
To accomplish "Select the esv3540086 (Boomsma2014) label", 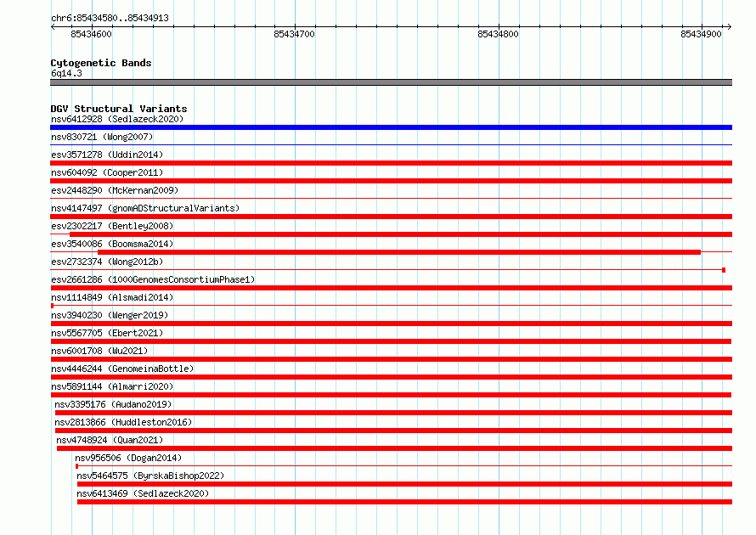I will [x=112, y=244].
